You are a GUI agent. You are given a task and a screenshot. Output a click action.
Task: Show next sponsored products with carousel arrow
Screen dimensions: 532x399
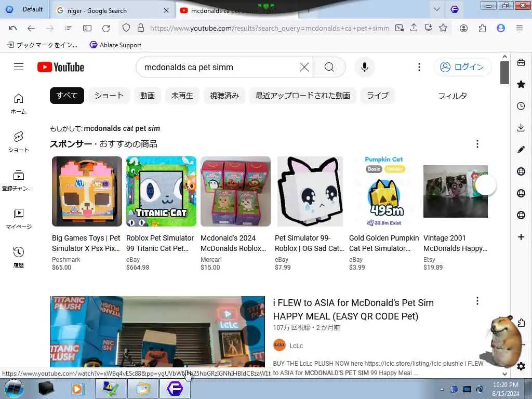tap(486, 185)
